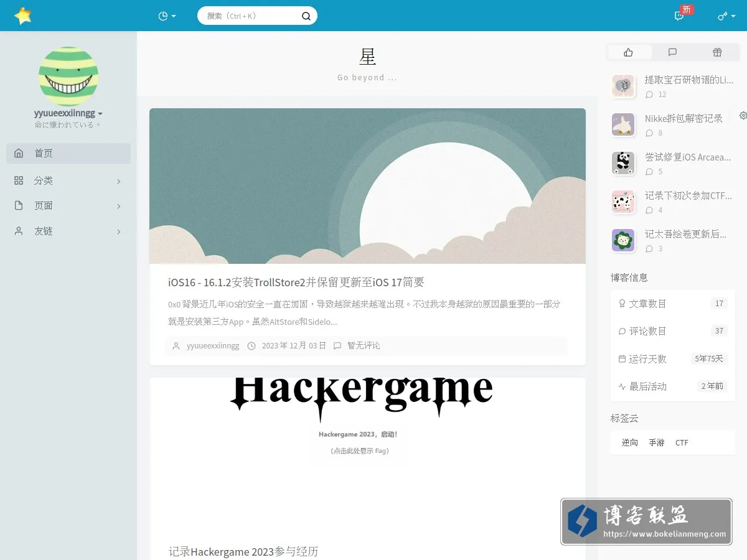
Task: Click the flower thumbnail beside 记太吾绘卷 post
Action: pos(623,240)
